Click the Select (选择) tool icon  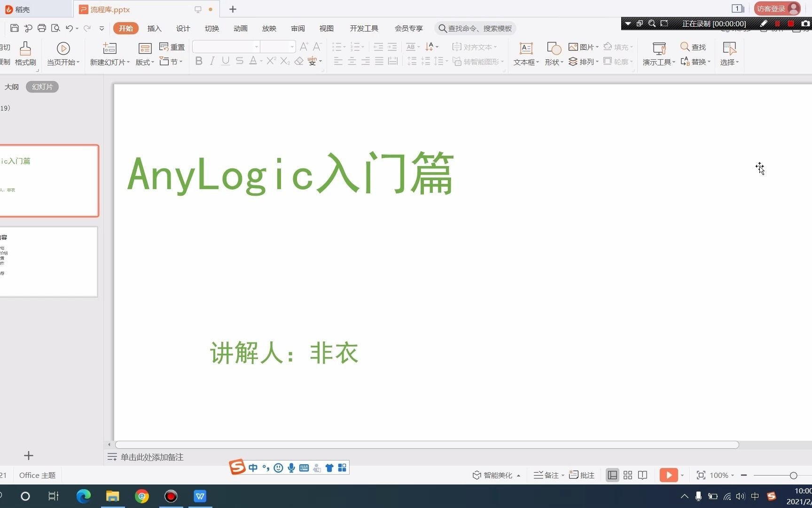(x=729, y=48)
